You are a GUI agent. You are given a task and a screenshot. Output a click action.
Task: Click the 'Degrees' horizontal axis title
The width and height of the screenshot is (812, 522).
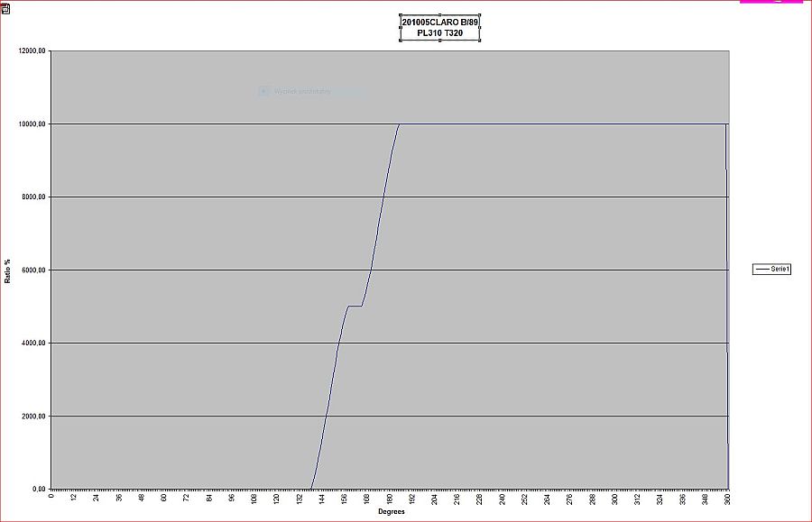coord(392,512)
